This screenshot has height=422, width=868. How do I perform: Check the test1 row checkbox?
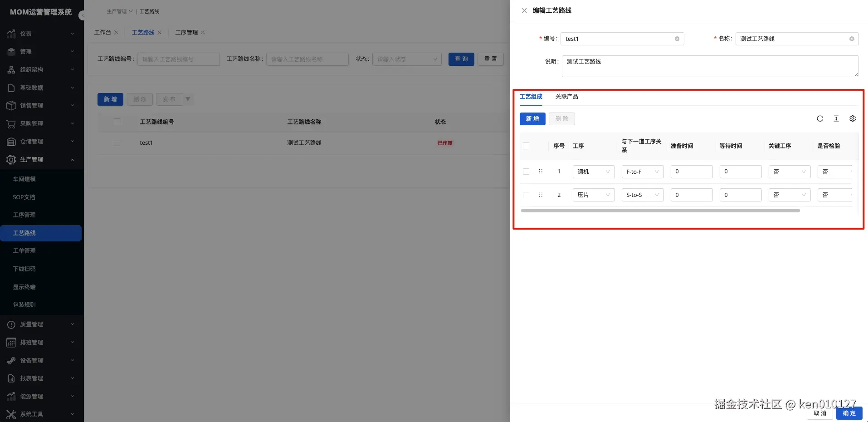point(117,142)
